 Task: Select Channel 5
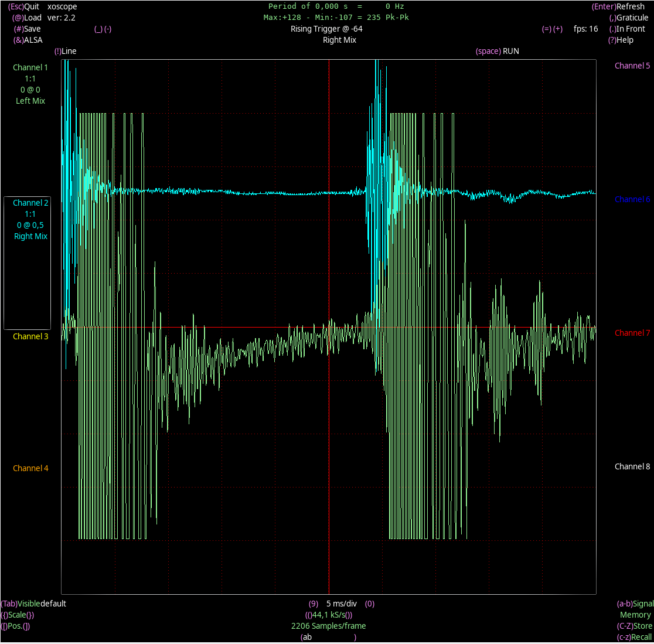pyautogui.click(x=632, y=66)
